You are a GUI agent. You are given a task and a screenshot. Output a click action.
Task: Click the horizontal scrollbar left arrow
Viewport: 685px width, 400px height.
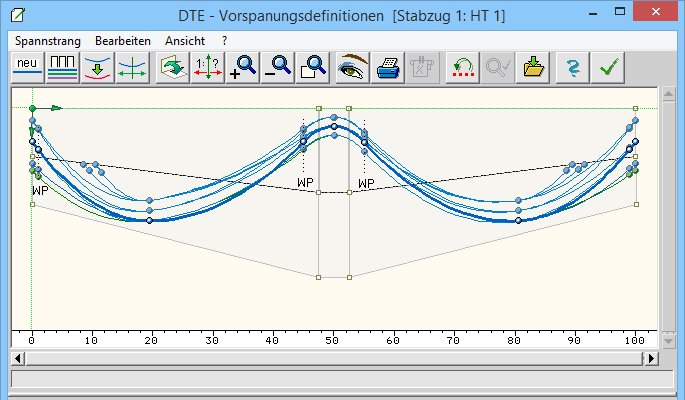tap(17, 357)
